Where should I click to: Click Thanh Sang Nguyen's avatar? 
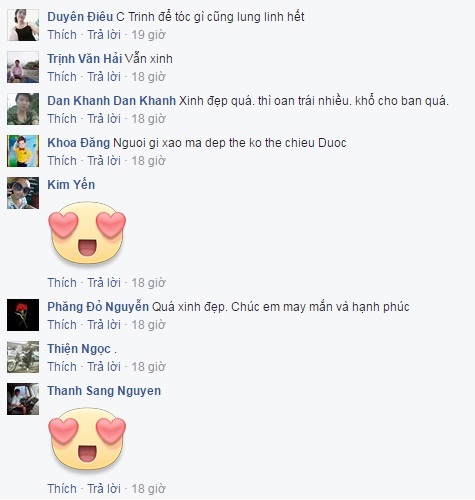tap(23, 399)
